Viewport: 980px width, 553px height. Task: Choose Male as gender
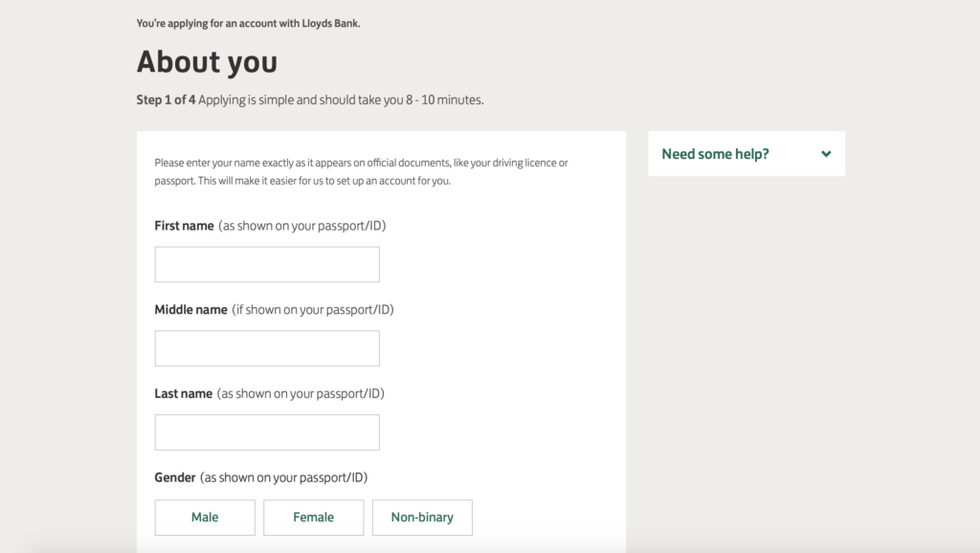(x=205, y=518)
